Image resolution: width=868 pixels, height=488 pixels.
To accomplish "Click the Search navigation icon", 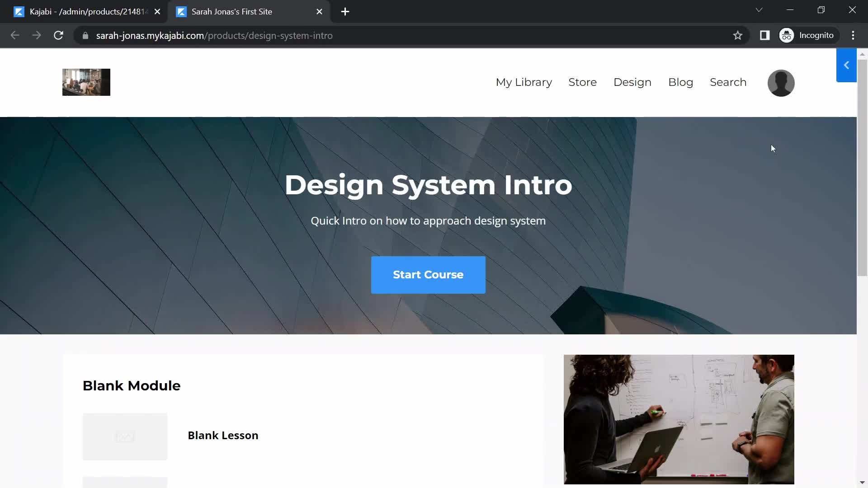I will coord(728,82).
